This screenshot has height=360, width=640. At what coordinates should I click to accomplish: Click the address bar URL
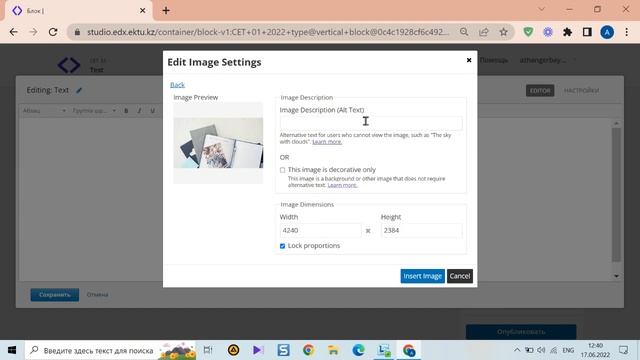tap(268, 32)
